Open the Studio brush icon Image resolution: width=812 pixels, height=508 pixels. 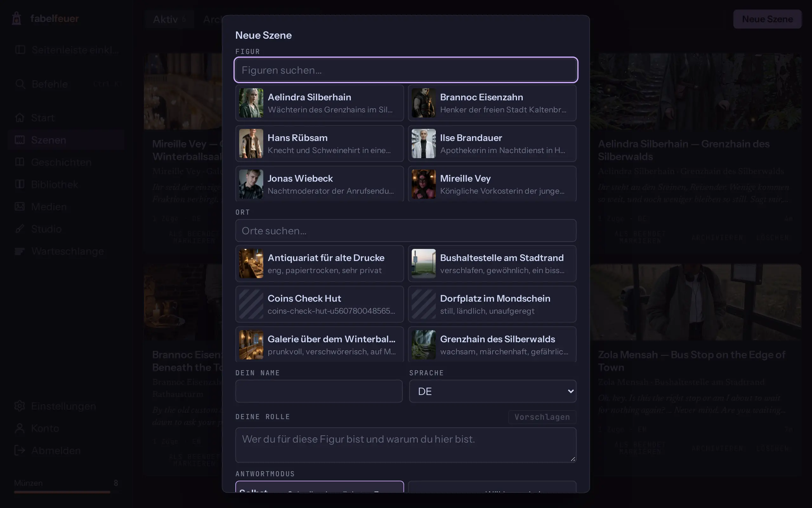tap(20, 229)
